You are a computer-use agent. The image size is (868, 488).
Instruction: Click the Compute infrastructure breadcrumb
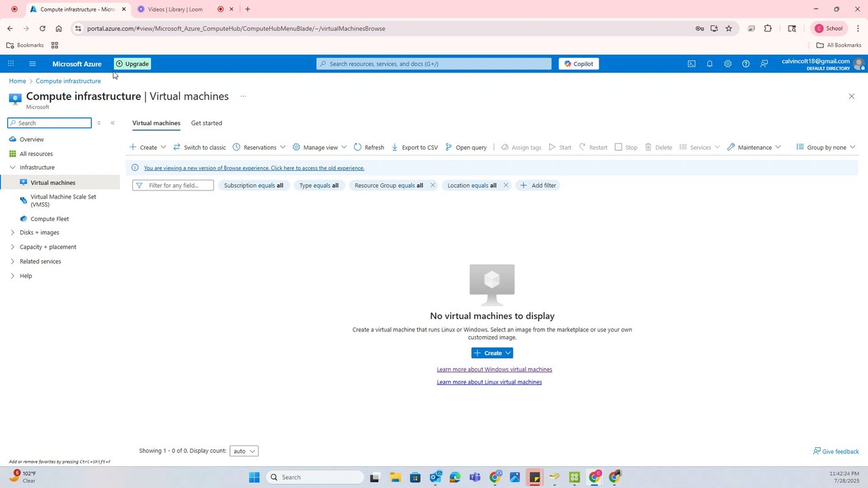pyautogui.click(x=68, y=81)
